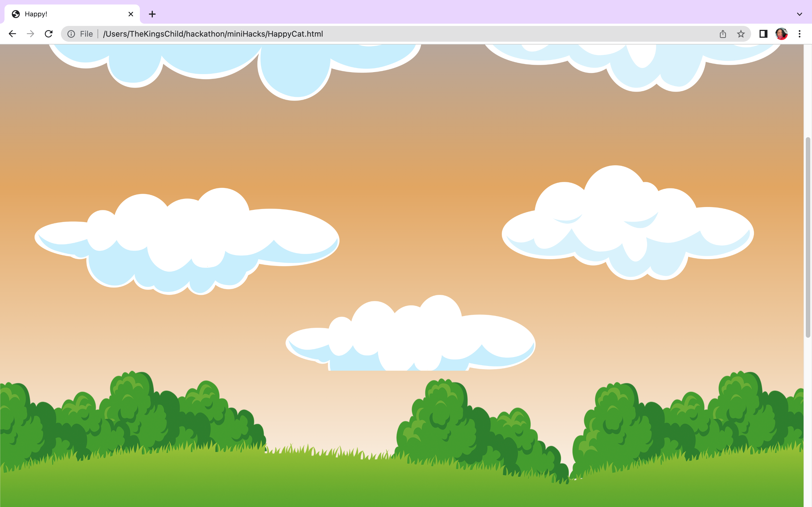This screenshot has width=812, height=507.
Task: Open a new tab with plus button
Action: point(152,14)
